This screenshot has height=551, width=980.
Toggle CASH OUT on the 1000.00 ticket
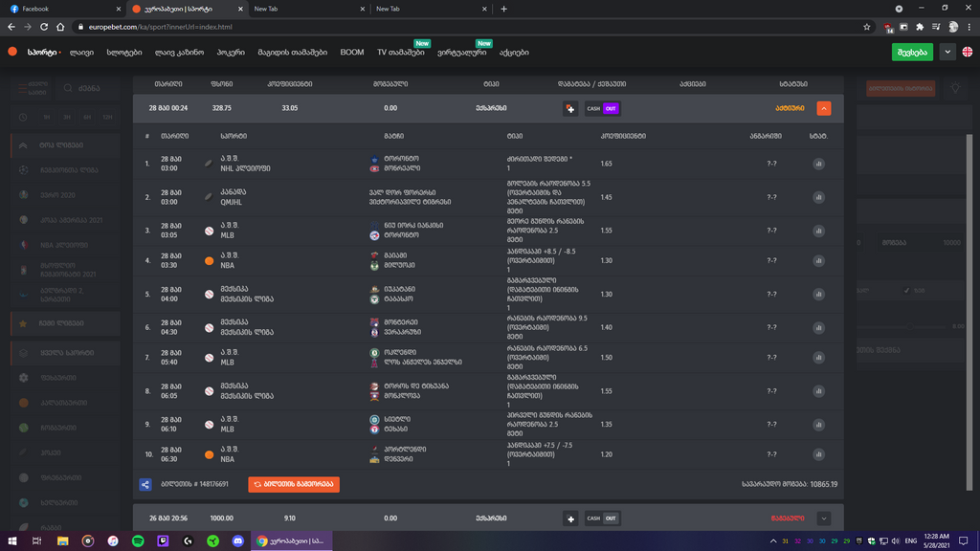(602, 518)
